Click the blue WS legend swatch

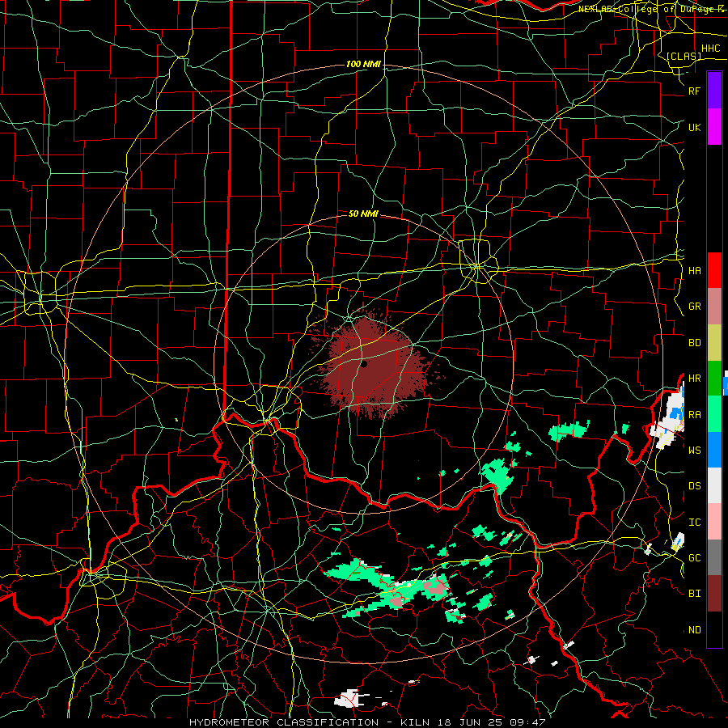pyautogui.click(x=714, y=450)
